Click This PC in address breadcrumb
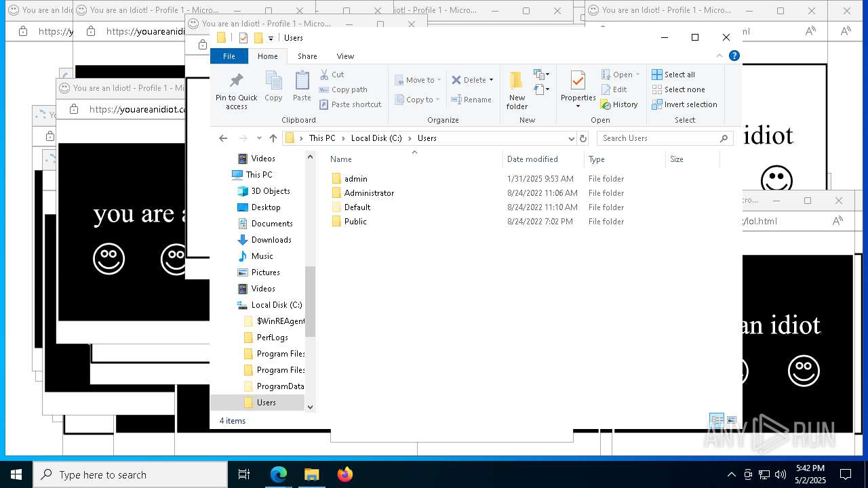Viewport: 868px width, 488px height. click(322, 138)
